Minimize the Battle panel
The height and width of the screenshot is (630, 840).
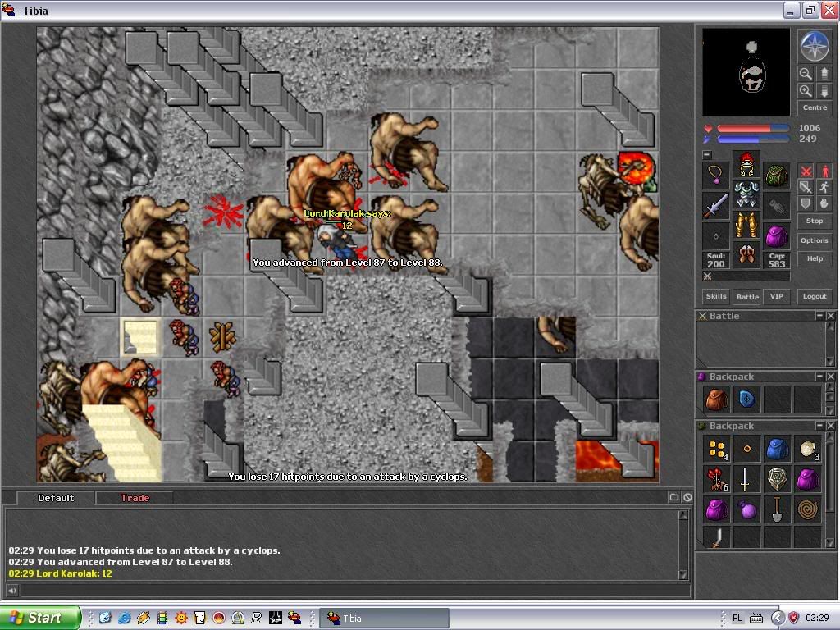(x=819, y=316)
